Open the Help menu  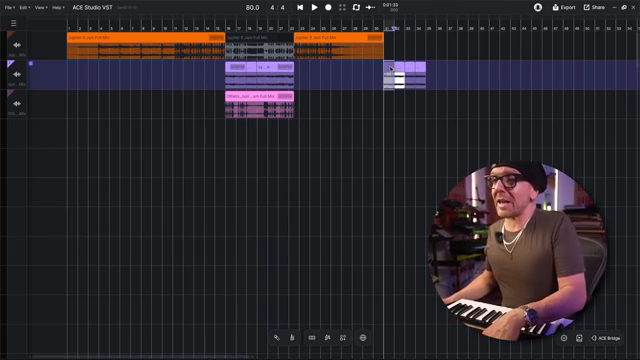tap(58, 7)
